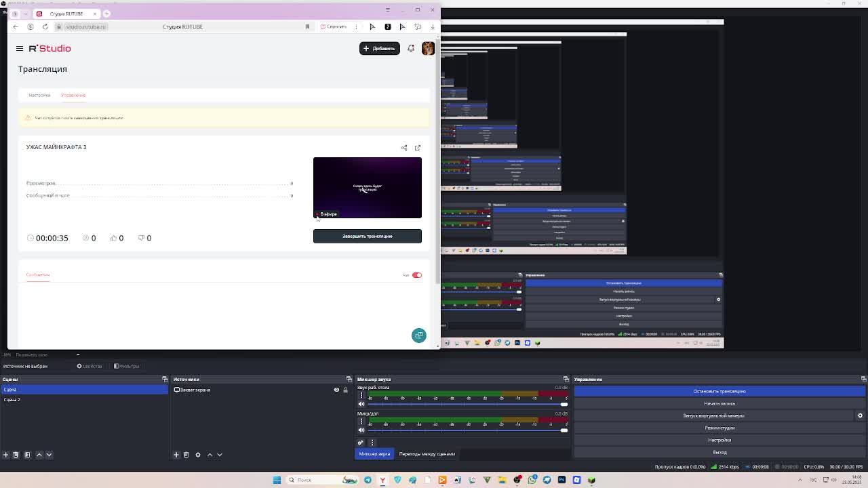Open the stream in new window icon

point(418,148)
